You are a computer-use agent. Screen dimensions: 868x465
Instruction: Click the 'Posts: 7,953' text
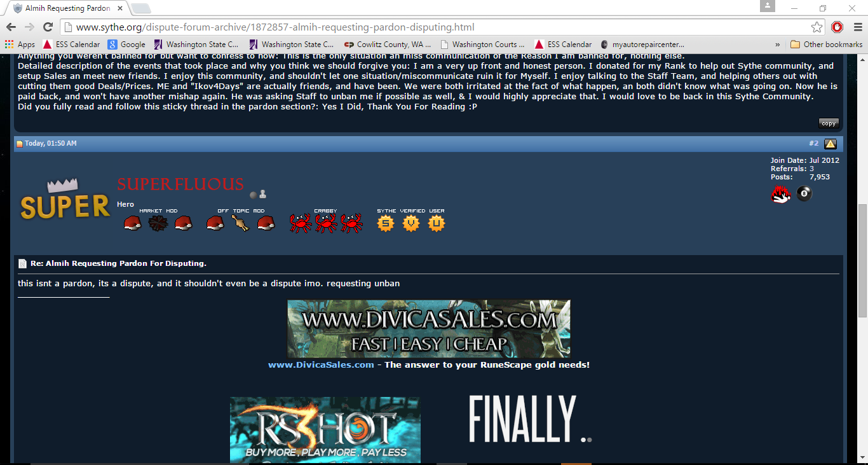point(801,177)
